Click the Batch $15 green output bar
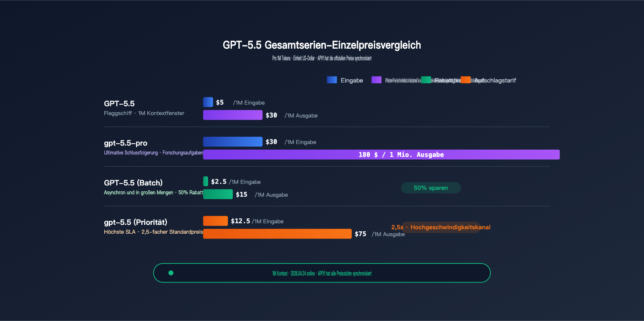The image size is (644, 321). coord(218,194)
